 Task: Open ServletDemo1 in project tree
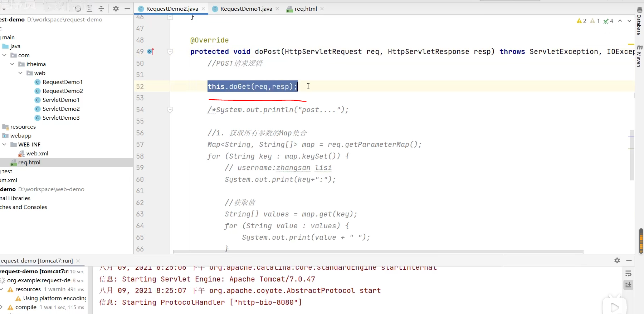tap(61, 100)
